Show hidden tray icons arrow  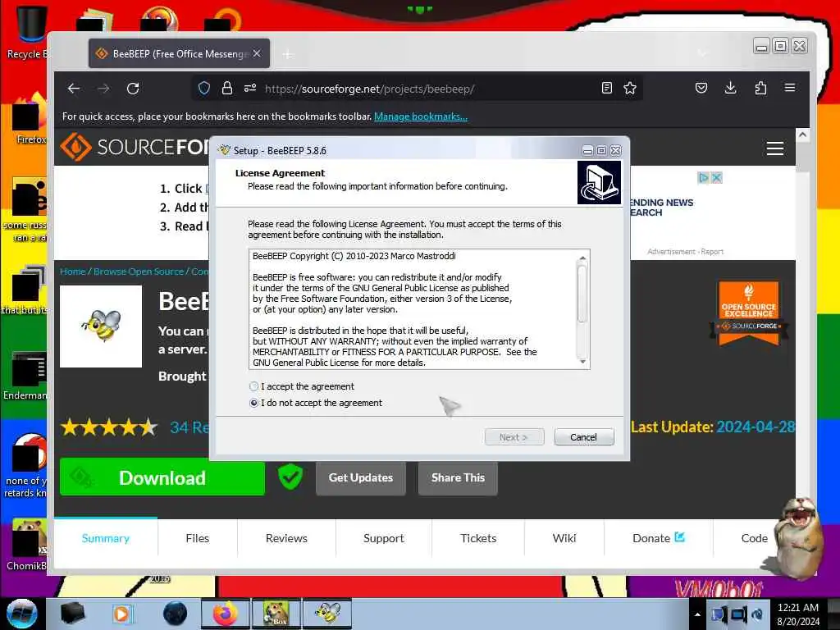[x=697, y=614]
